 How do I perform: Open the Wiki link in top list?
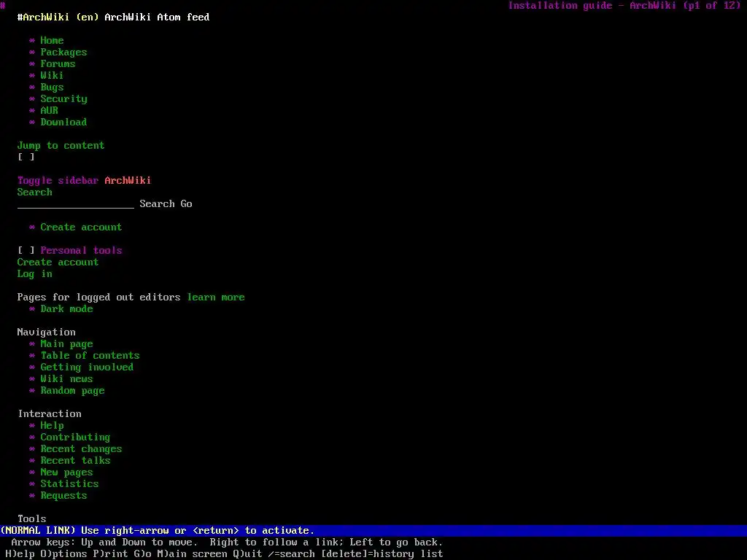tap(52, 75)
